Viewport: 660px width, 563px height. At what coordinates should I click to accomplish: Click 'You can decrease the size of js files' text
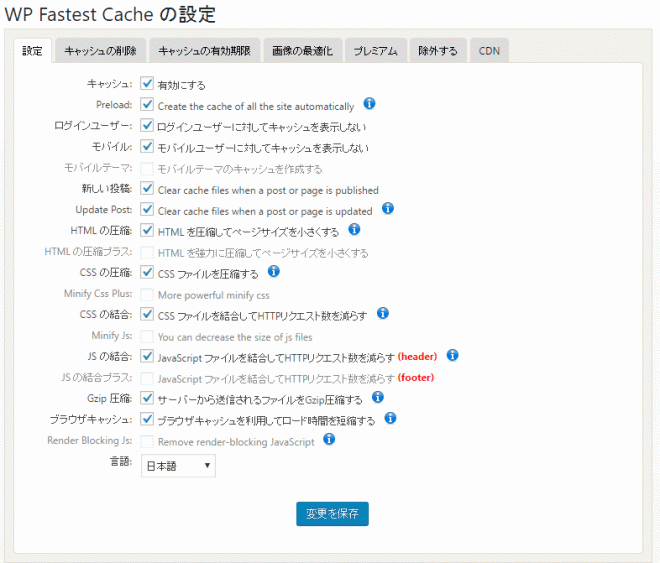tap(235, 337)
